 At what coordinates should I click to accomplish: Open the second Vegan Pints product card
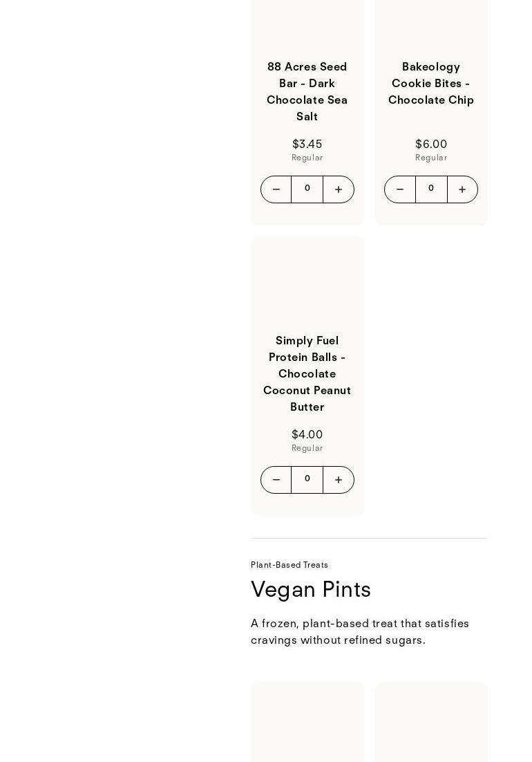click(431, 723)
